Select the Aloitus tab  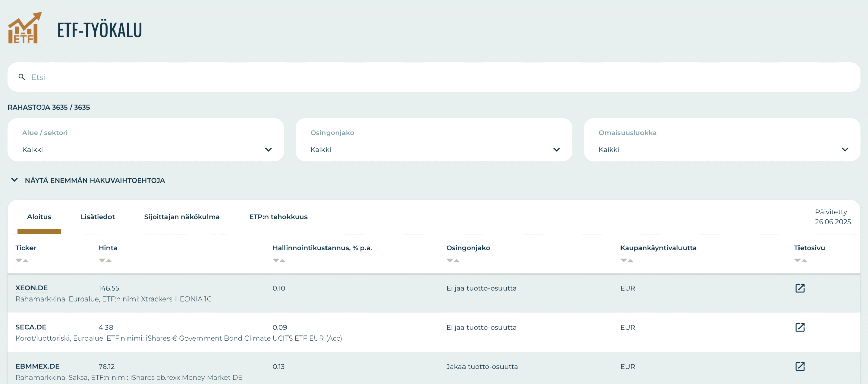pos(39,217)
